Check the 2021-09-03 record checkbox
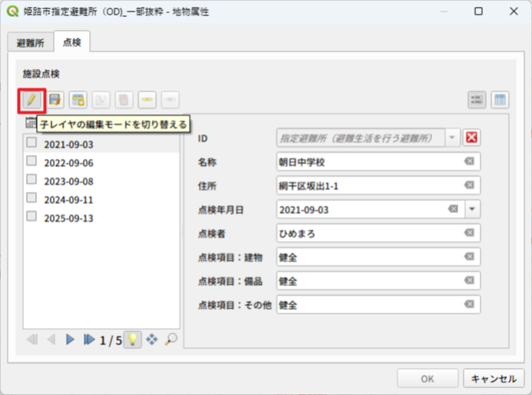 click(x=31, y=143)
